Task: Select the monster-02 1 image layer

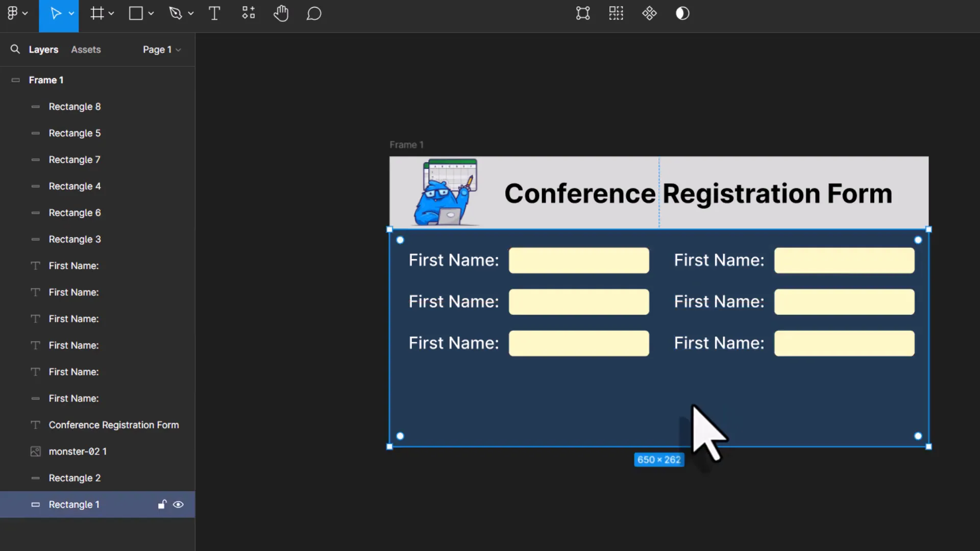Action: 77,451
